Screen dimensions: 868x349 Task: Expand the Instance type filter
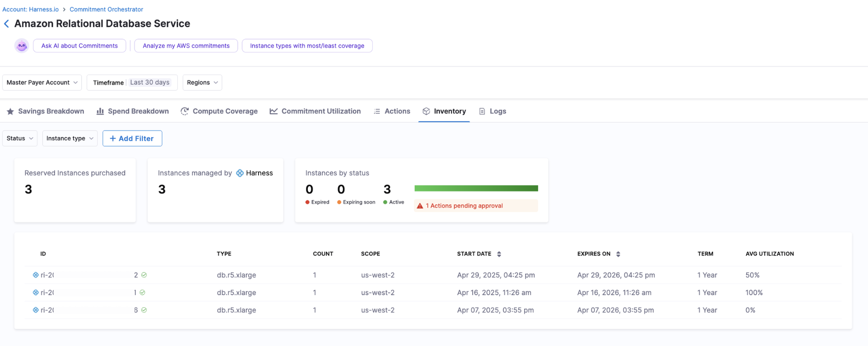[x=70, y=138]
